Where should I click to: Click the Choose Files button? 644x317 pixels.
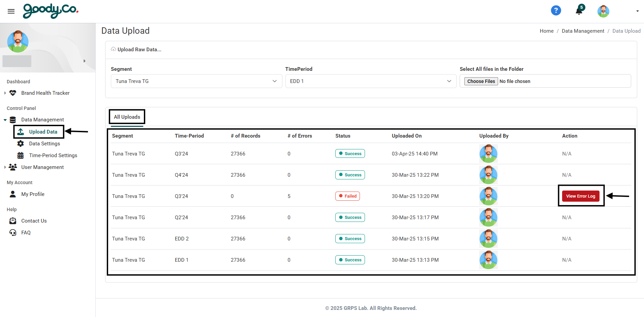click(481, 81)
